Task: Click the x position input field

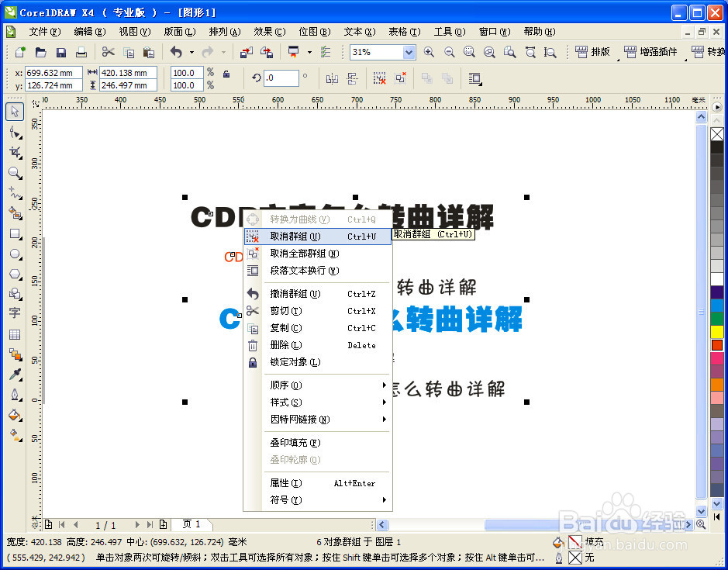Action: (53, 73)
